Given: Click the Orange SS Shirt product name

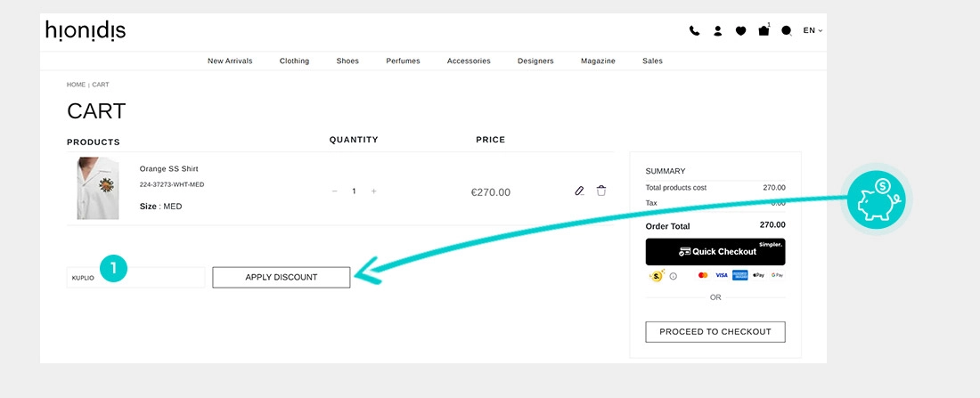Looking at the screenshot, I should point(168,168).
